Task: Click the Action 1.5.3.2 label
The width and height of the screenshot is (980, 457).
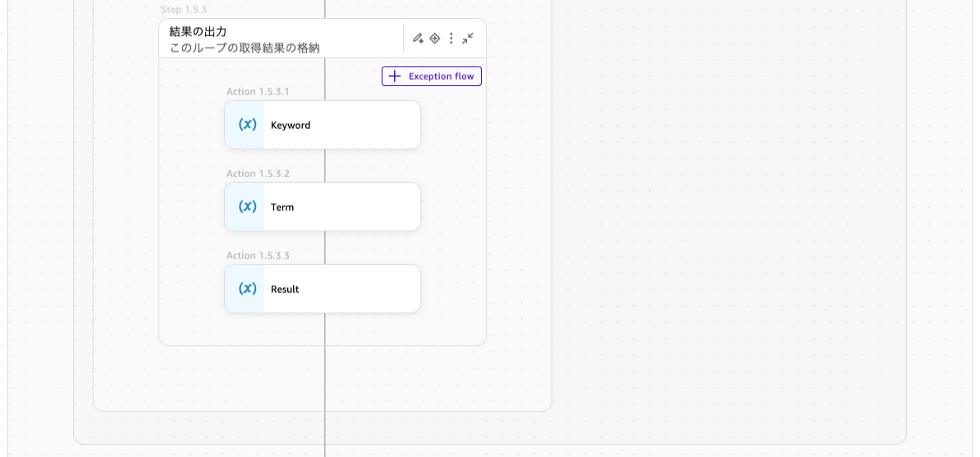Action: 258,174
